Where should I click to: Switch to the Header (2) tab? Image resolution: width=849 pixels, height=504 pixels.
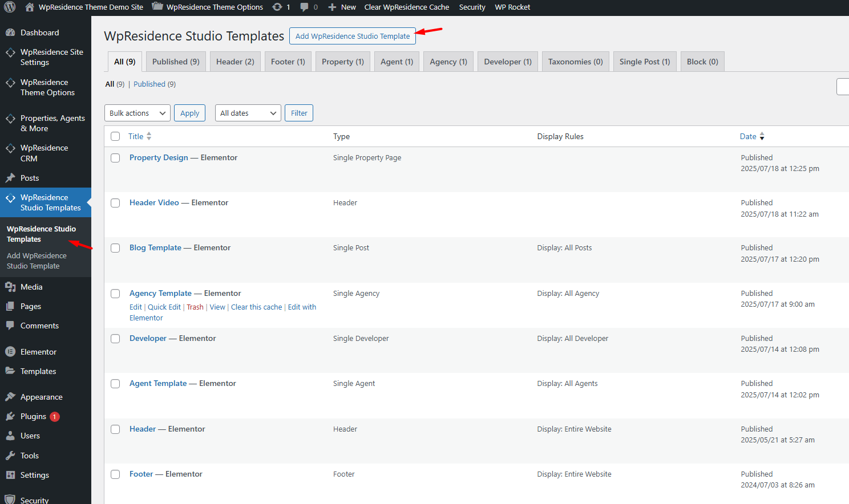coord(235,62)
